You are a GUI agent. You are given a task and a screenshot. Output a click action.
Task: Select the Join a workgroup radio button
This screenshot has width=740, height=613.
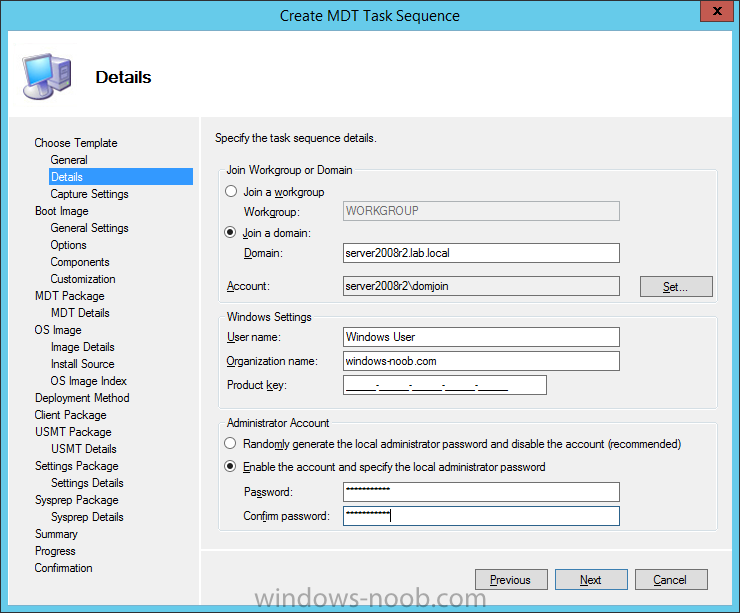[230, 192]
